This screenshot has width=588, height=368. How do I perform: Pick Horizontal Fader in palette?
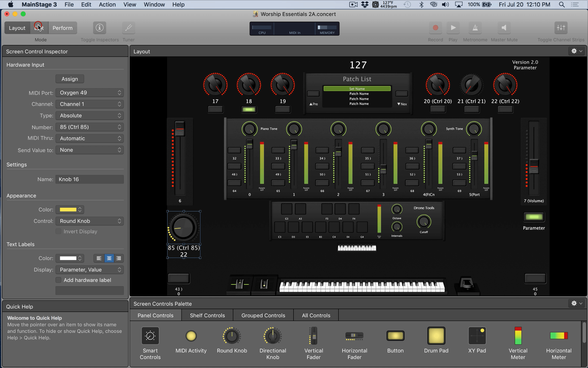coord(354,336)
